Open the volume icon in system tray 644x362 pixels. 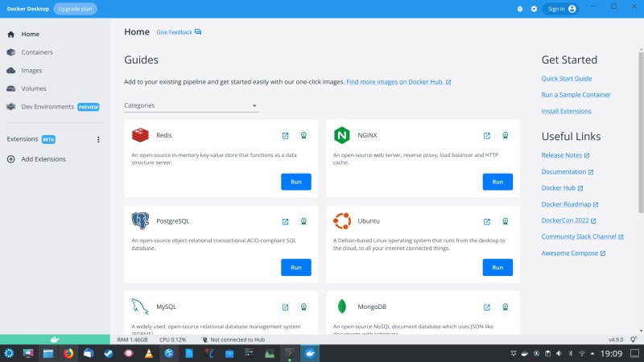point(559,353)
